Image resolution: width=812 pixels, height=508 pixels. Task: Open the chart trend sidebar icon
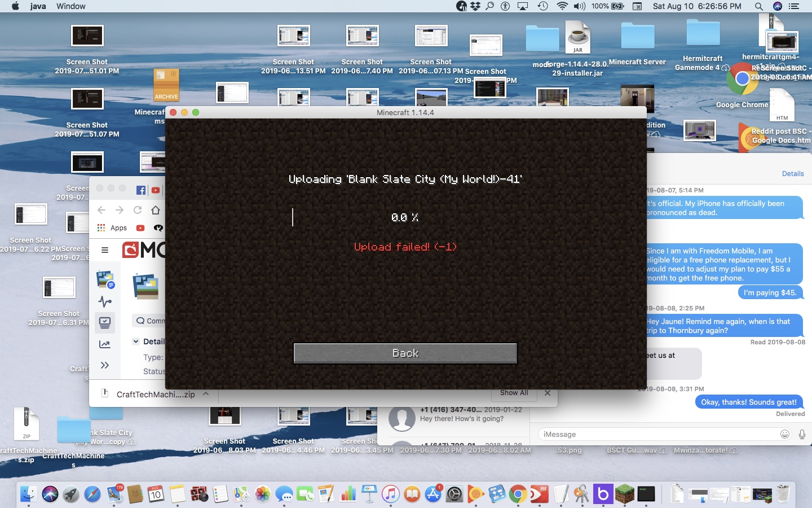click(105, 344)
